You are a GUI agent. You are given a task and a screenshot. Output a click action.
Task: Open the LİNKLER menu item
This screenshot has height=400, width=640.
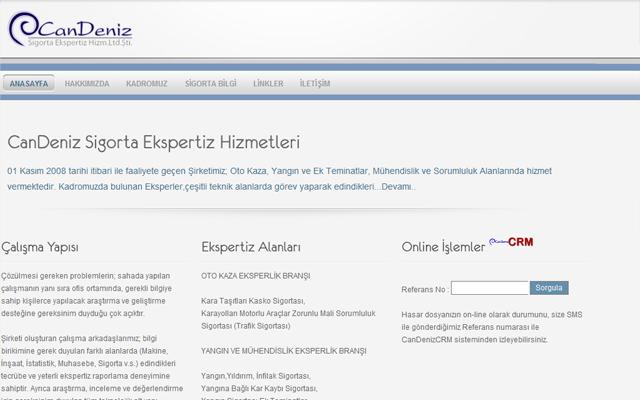tap(268, 84)
